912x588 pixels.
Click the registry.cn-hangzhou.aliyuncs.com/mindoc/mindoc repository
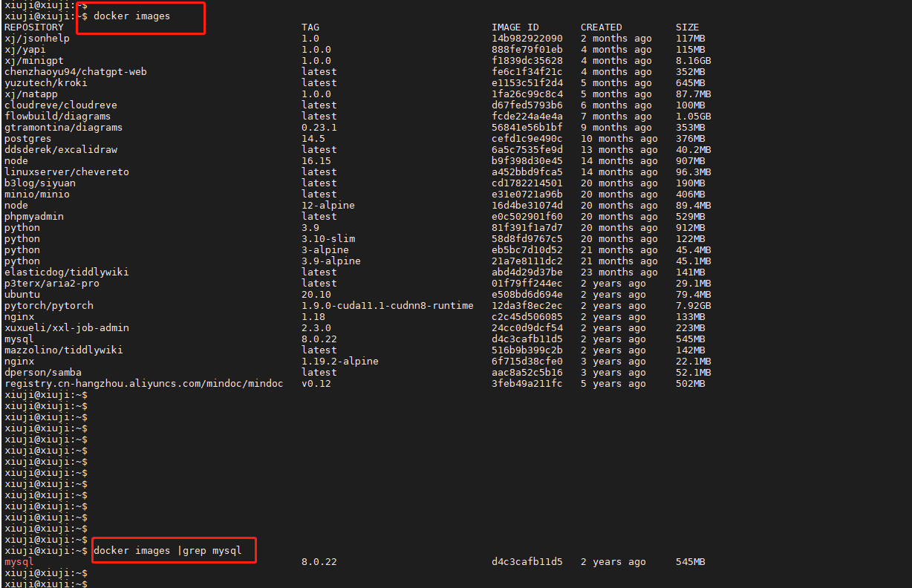pyautogui.click(x=144, y=383)
